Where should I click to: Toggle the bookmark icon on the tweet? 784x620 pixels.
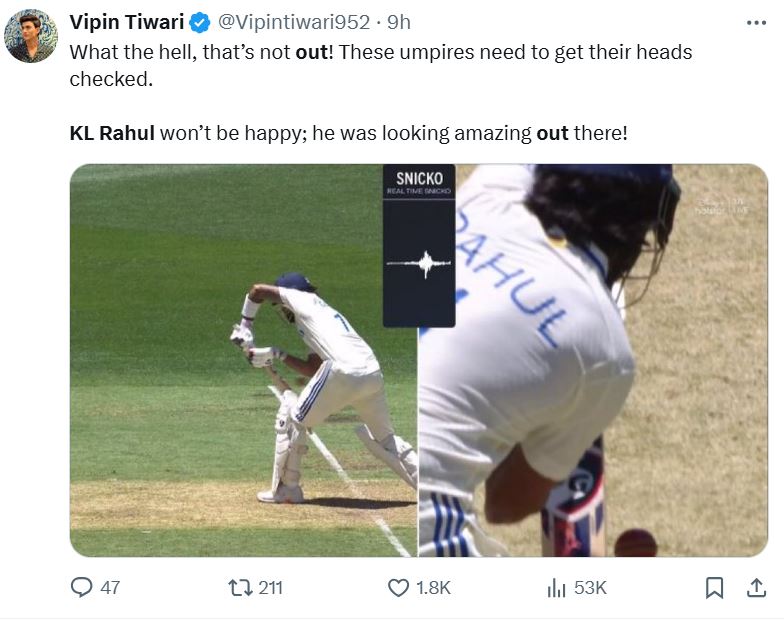pos(714,587)
